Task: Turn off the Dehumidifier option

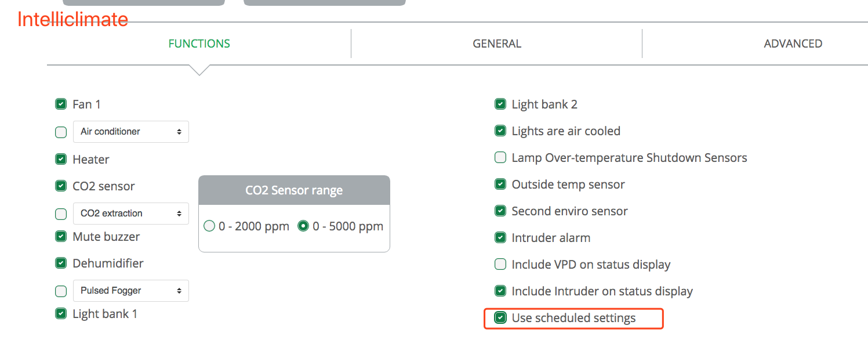Action: (61, 263)
